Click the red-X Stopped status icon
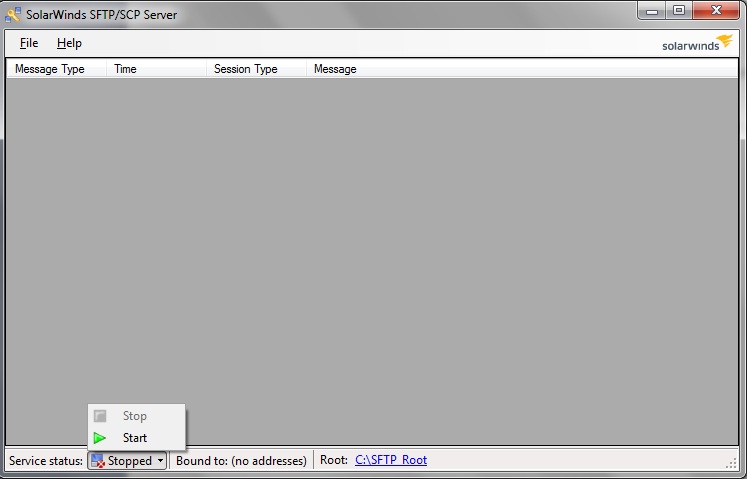 pos(98,461)
